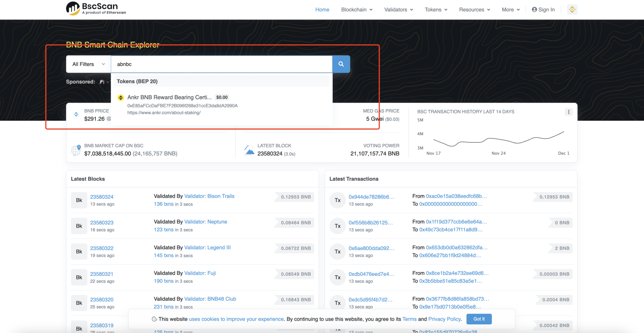Click the Tx icon for transaction 0x944de78286b6
This screenshot has height=333, width=644.
click(337, 200)
